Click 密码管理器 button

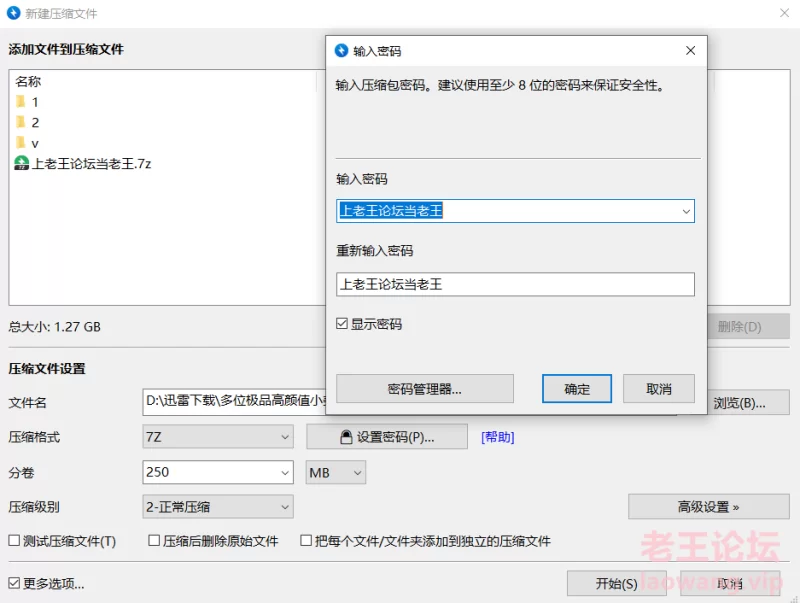point(424,389)
